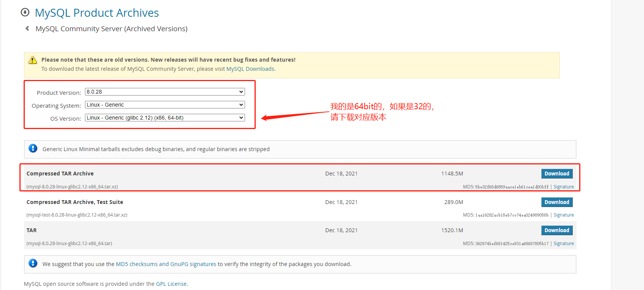
Task: Click filename mysql-8.0.28-linux-glibc2.12-x86_64.tar.xz
Action: [x=72, y=187]
